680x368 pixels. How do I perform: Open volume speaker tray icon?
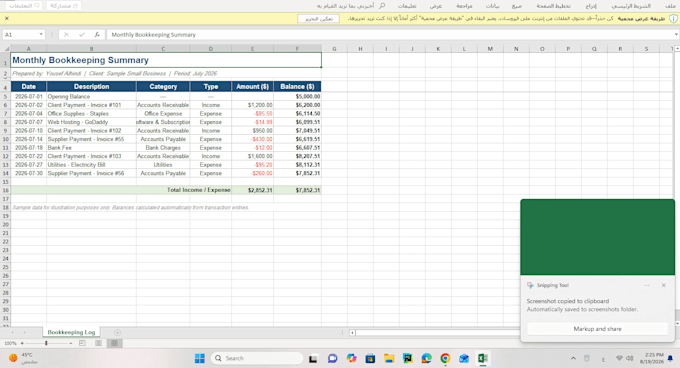(x=630, y=358)
